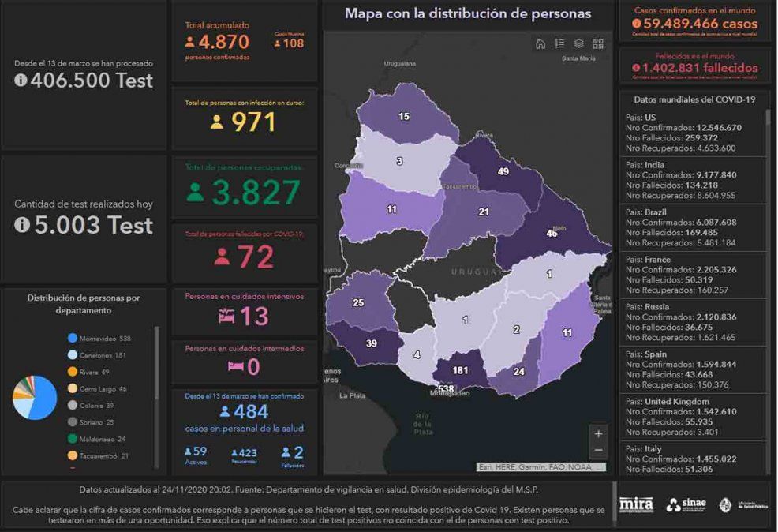Click the Esri attribution bar on map
The width and height of the screenshot is (778, 532).
540,467
